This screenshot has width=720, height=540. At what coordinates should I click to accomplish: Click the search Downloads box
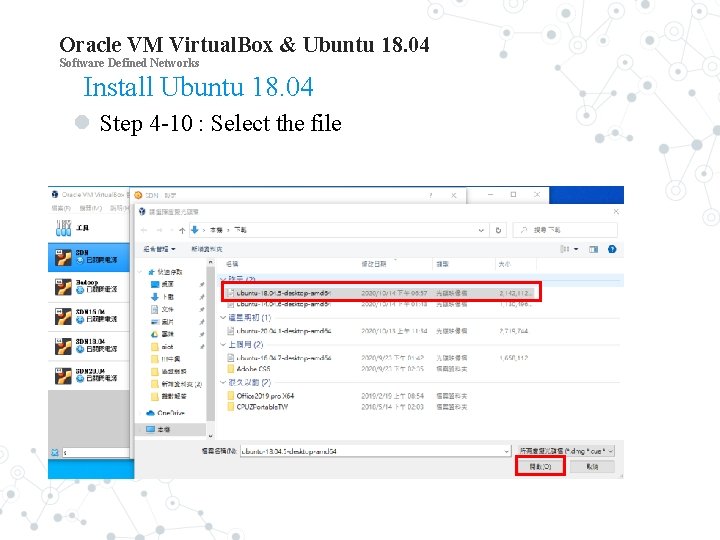(565, 230)
